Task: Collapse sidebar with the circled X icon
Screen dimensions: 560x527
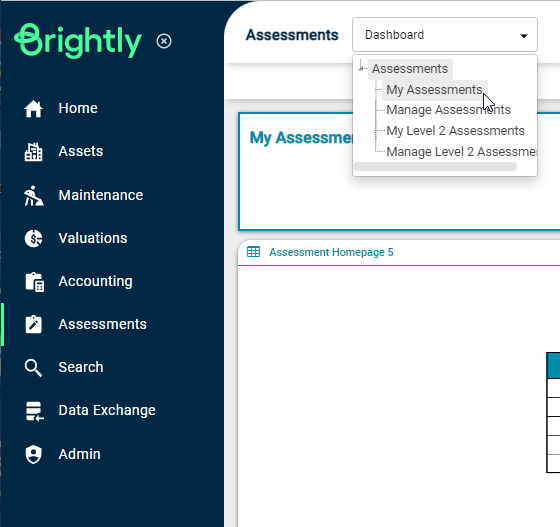Action: pyautogui.click(x=164, y=41)
